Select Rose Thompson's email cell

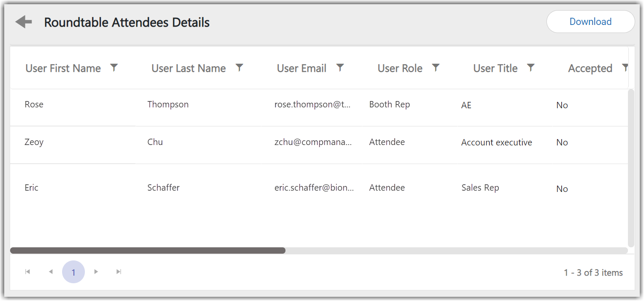click(x=312, y=105)
